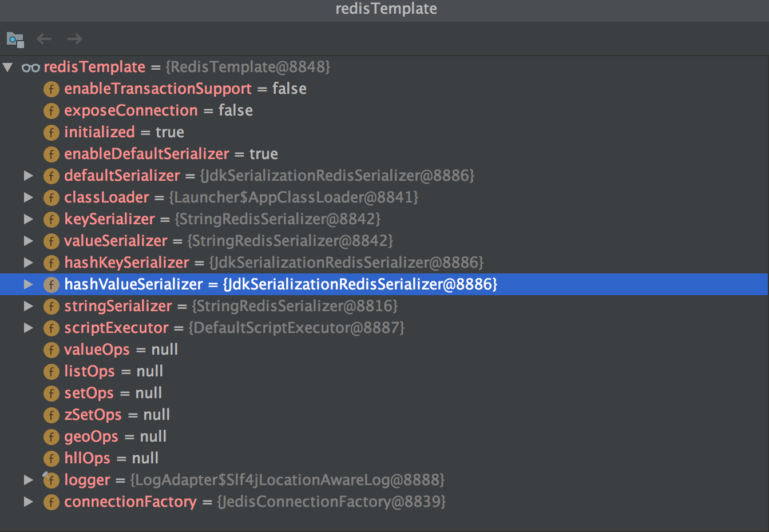Select the initialized = true row

click(384, 132)
